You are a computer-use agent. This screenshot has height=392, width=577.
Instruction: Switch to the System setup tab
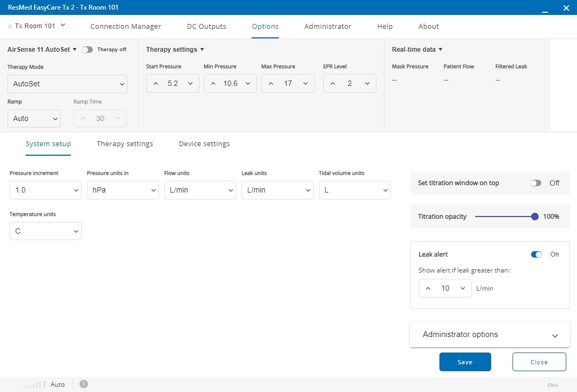pos(48,144)
